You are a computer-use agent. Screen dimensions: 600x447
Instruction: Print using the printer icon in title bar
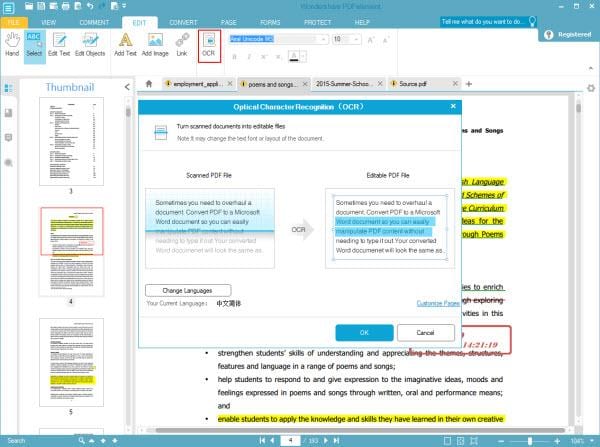tap(65, 6)
